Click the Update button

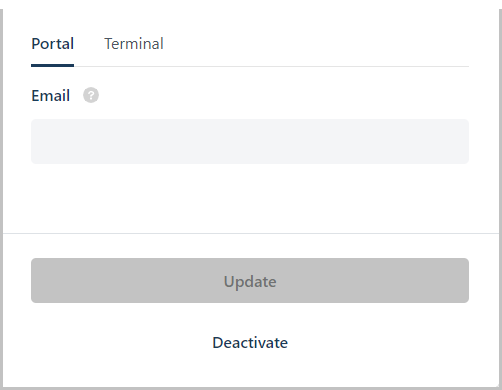[x=250, y=280]
